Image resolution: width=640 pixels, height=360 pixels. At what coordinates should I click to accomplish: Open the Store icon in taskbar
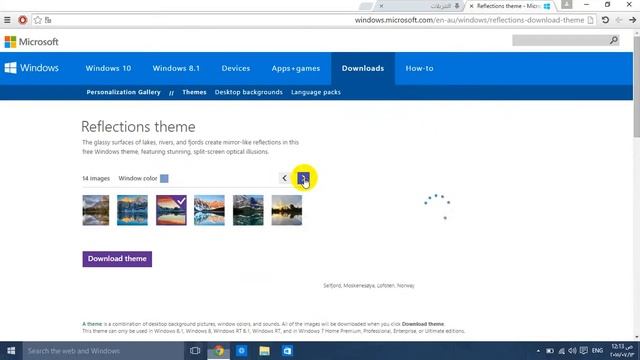287,351
